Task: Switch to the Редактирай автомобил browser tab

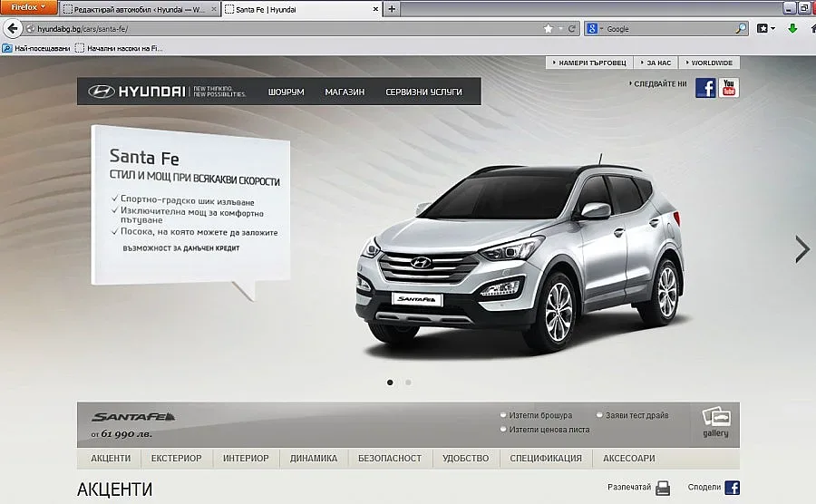Action: pyautogui.click(x=141, y=9)
